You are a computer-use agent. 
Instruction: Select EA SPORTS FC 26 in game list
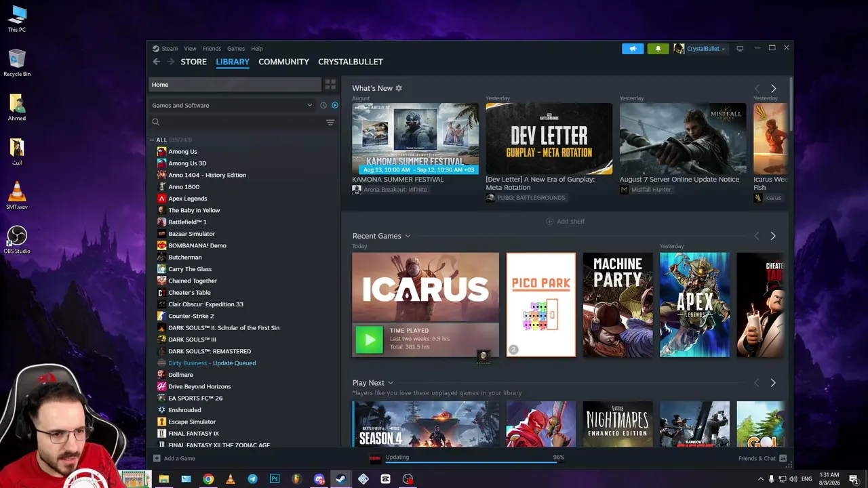tap(195, 399)
